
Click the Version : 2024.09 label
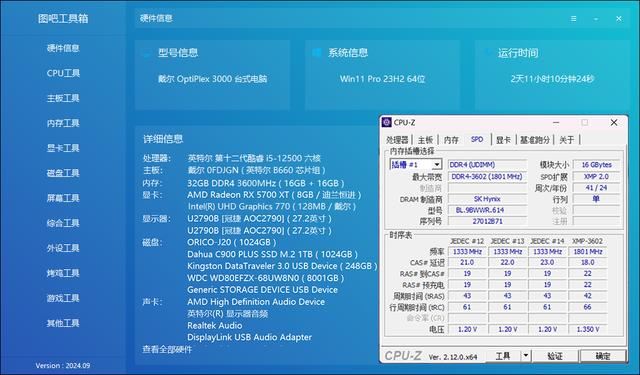click(x=63, y=366)
